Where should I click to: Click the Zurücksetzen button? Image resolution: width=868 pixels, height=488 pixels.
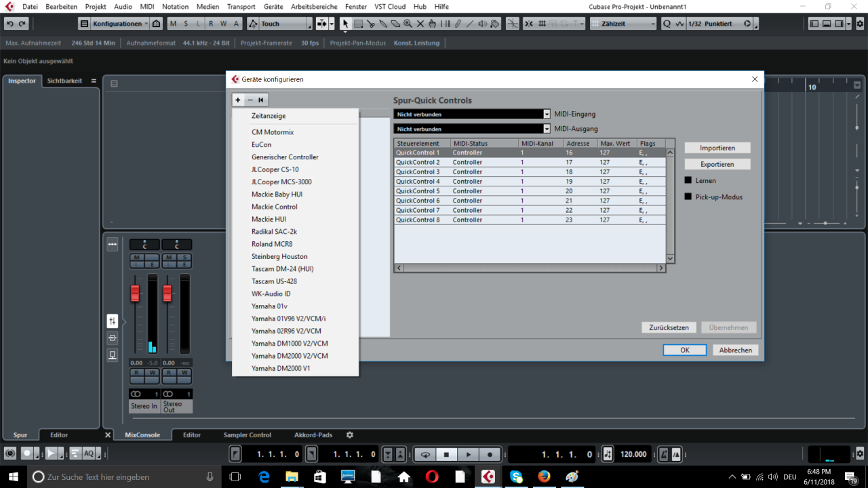[669, 327]
